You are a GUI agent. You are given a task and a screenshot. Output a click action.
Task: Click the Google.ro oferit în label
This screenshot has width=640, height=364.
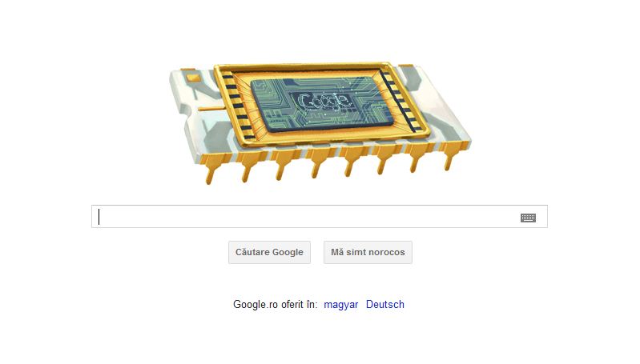click(x=275, y=305)
